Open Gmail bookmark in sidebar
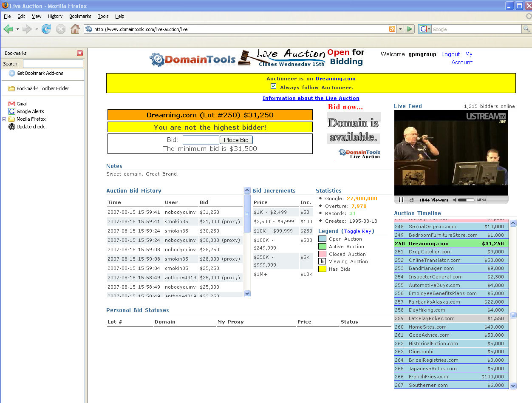 (x=22, y=104)
